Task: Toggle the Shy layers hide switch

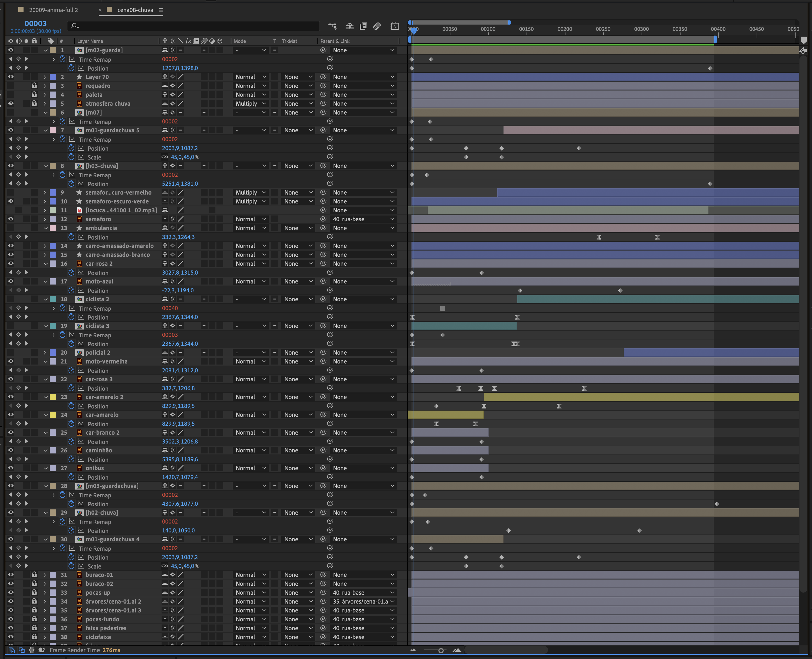Action: pyautogui.click(x=350, y=26)
